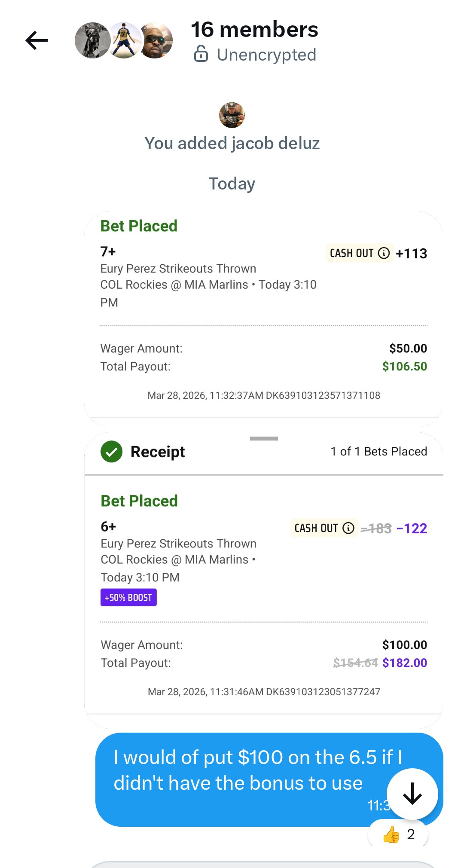Tap the boosted -122 odds value
This screenshot has height=868, width=464.
[412, 528]
